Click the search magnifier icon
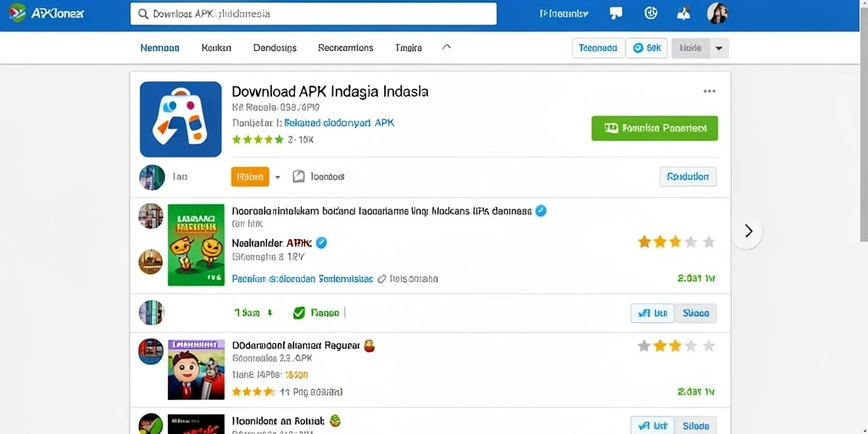This screenshot has height=434, width=868. 143,14
